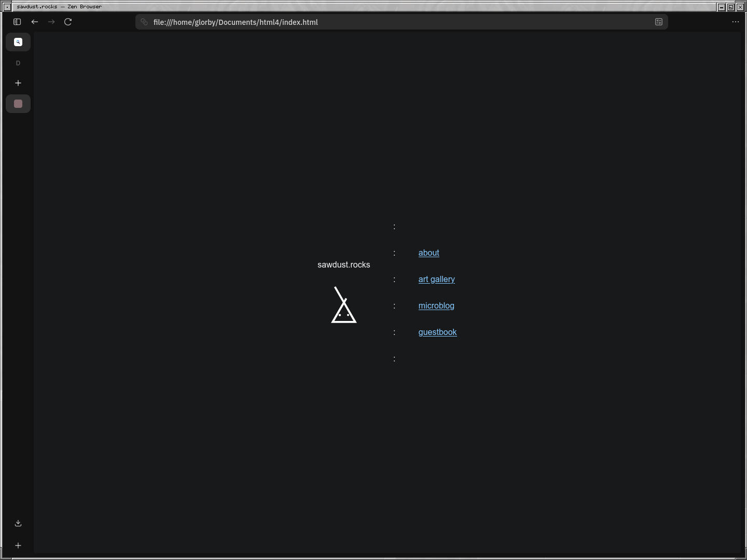Toggle the sidebar panel icon in toolbar
Screen dimensions: 747x560
[x=17, y=22]
